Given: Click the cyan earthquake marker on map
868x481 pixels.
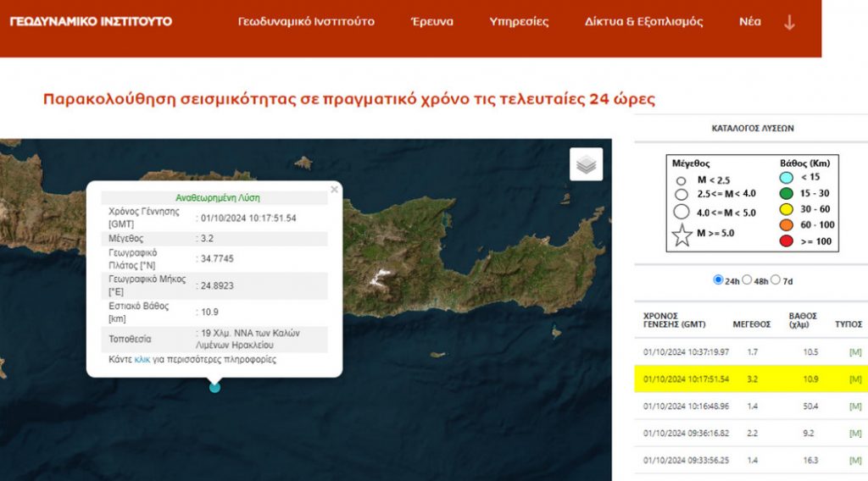Looking at the screenshot, I should (214, 387).
